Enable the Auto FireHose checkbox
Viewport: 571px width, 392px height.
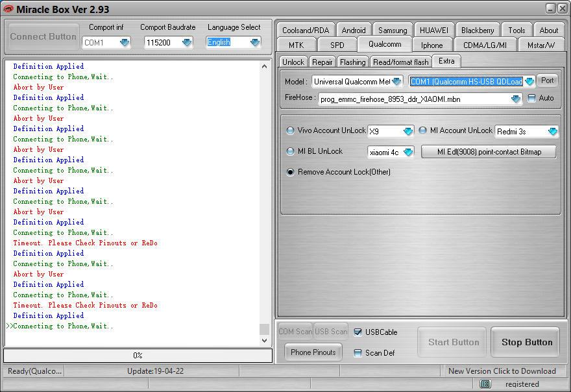[x=532, y=99]
